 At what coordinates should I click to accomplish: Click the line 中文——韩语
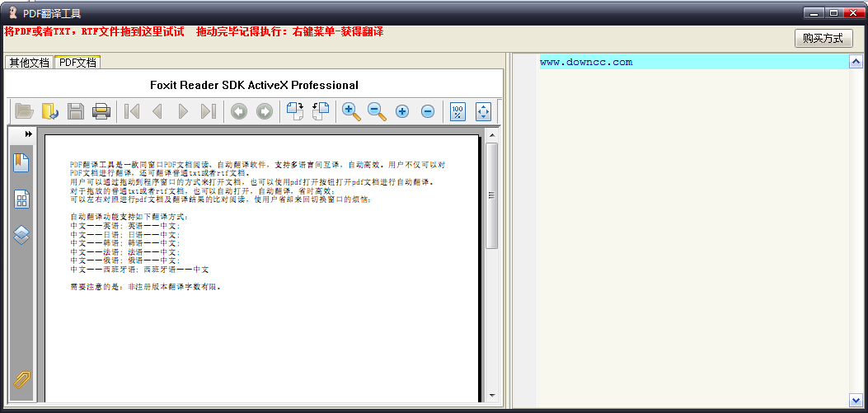pos(125,243)
